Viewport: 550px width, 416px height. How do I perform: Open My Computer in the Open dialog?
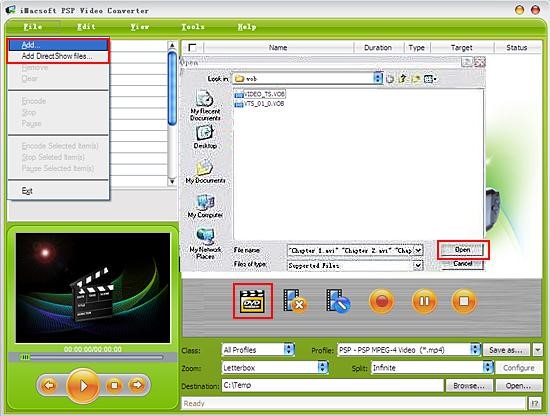[x=205, y=206]
